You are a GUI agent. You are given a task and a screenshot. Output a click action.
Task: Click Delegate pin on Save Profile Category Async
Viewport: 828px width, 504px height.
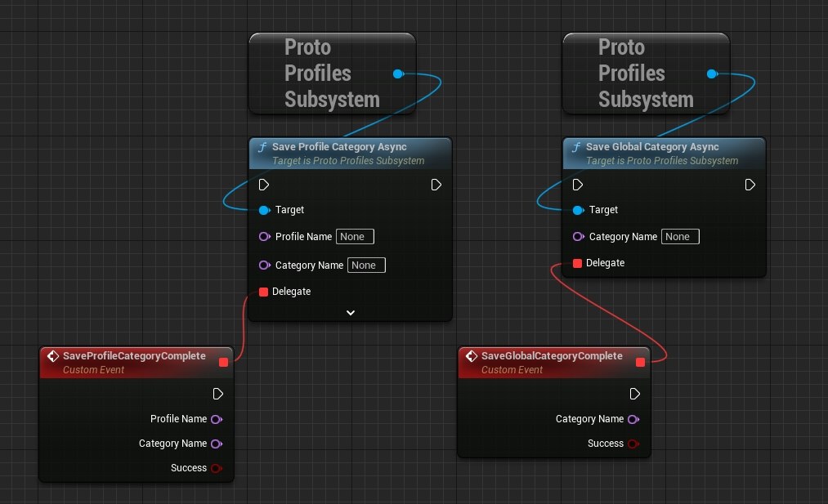(x=263, y=292)
